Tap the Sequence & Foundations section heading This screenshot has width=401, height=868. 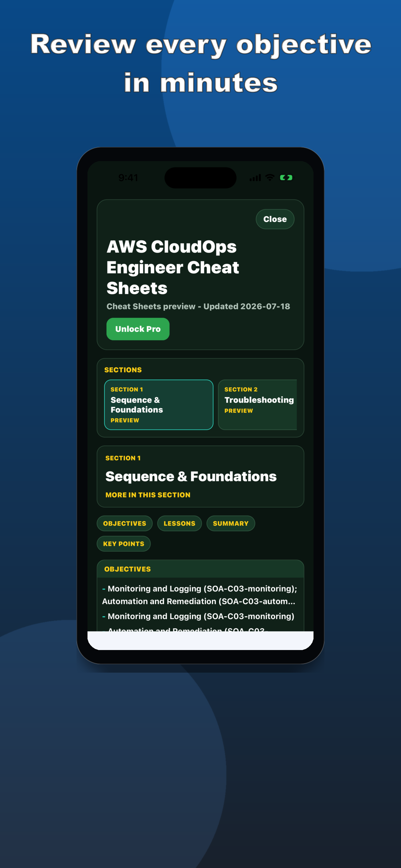(x=191, y=476)
